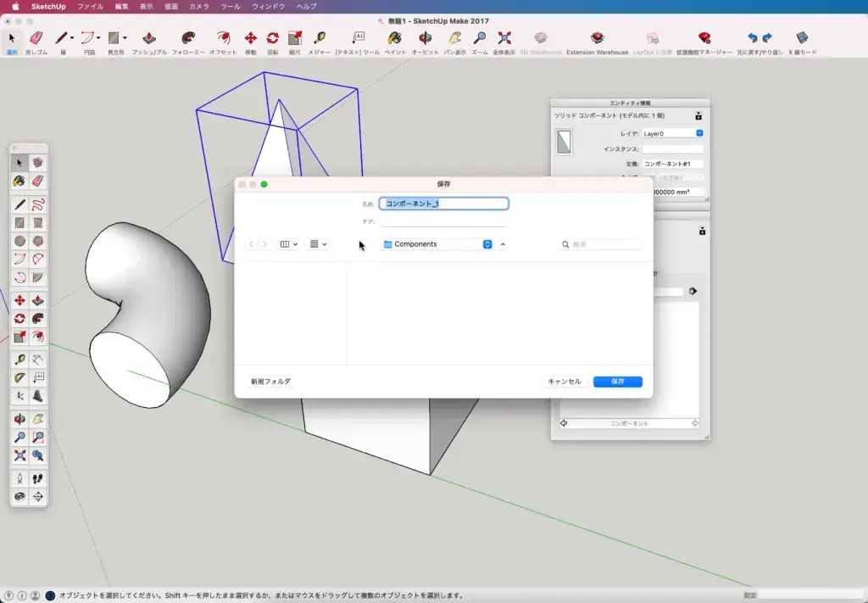
Task: Click the material swatch in Entity Info
Action: (x=564, y=142)
